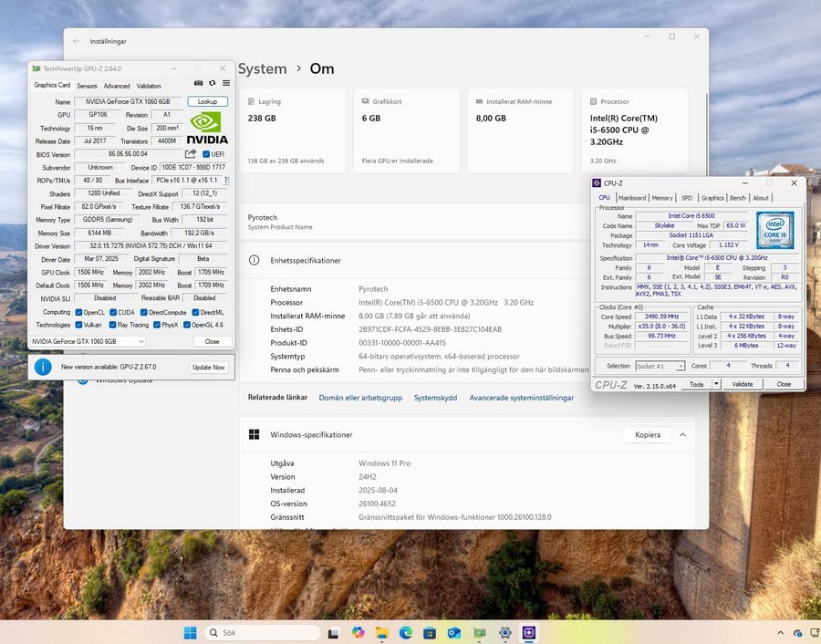Toggle the UEFI checkbox in GPU-Z
Viewport: 821px width, 644px height.
[206, 154]
